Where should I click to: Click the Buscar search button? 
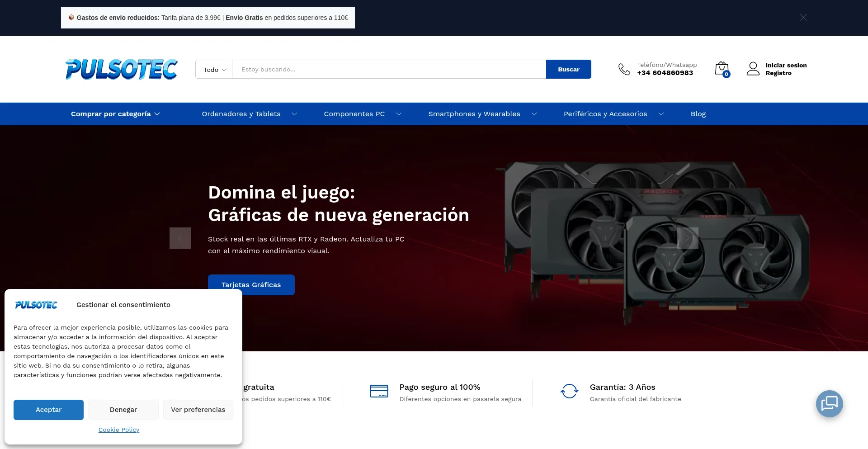(x=569, y=69)
